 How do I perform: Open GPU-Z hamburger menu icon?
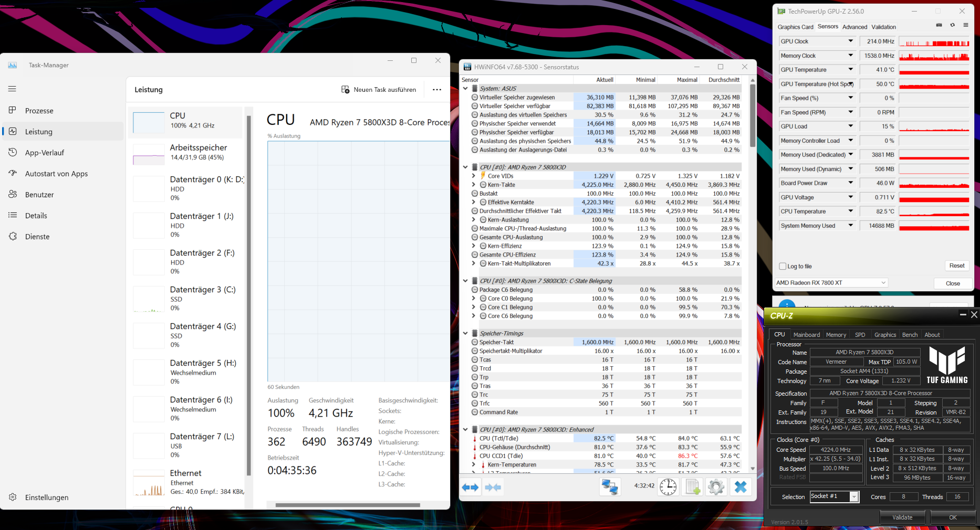(x=965, y=25)
